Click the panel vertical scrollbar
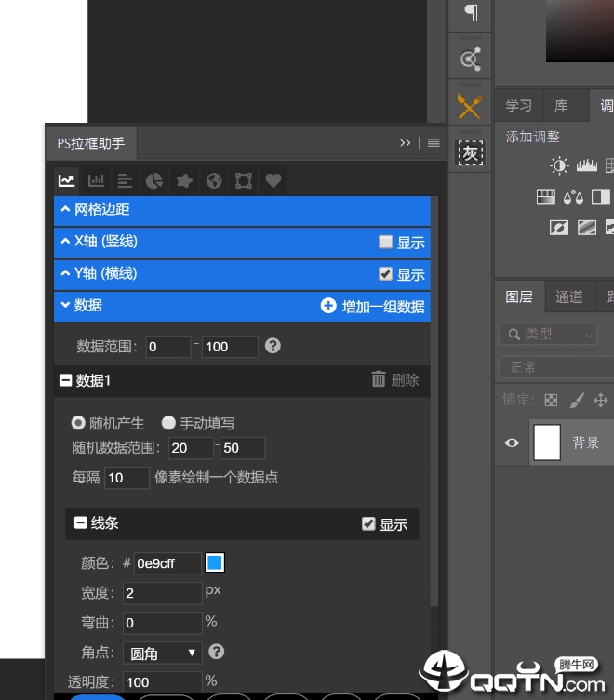This screenshot has height=700, width=614. (434, 402)
